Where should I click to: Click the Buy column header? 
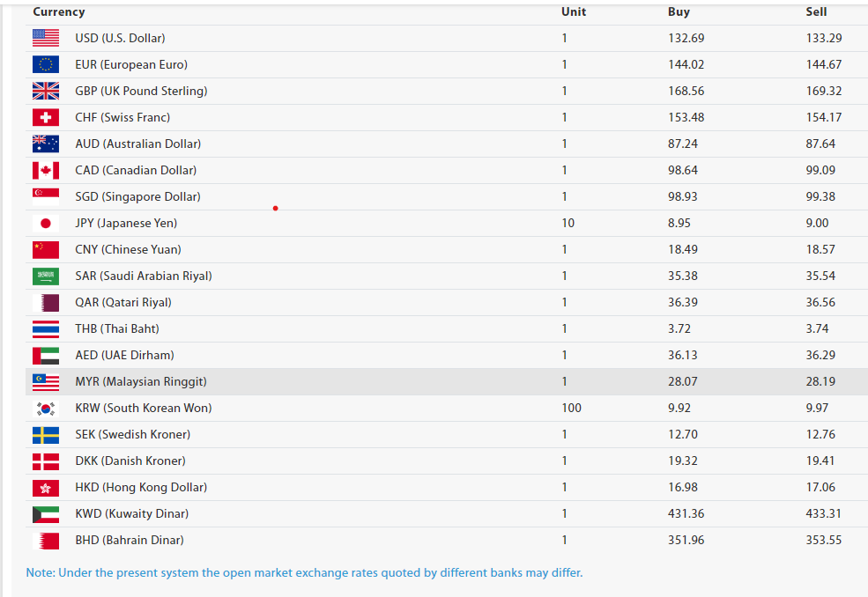pyautogui.click(x=679, y=11)
